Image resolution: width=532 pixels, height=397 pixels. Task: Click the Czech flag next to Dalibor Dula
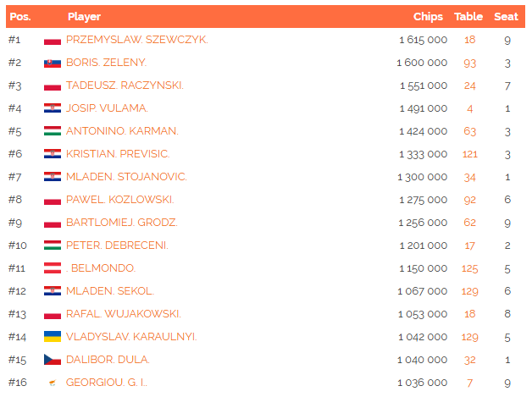click(x=53, y=360)
